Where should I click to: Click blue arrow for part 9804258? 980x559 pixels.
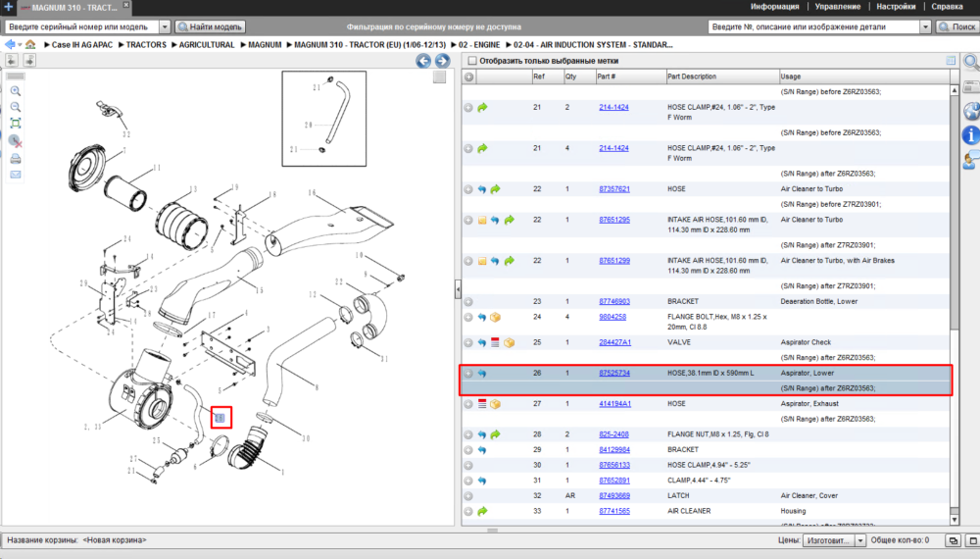pos(482,317)
